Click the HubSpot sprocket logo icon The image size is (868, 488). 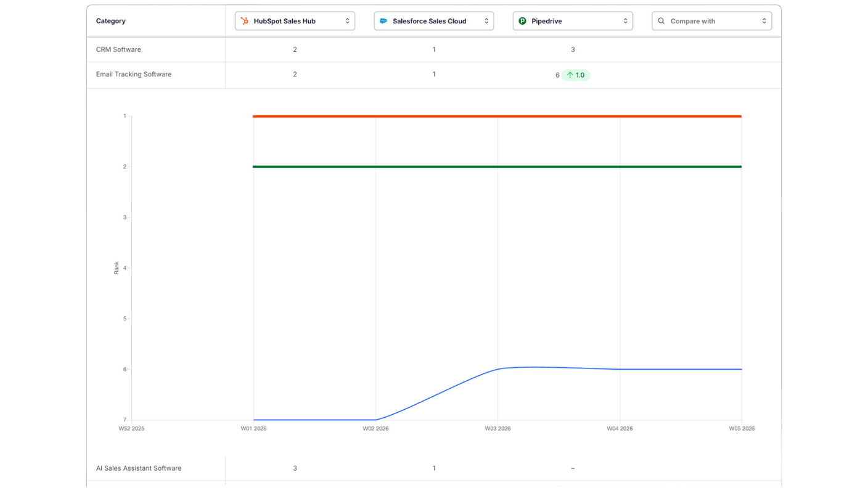coord(245,21)
